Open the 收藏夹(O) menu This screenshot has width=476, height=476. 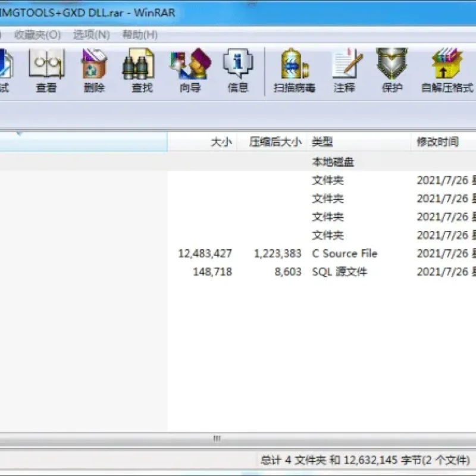pyautogui.click(x=37, y=35)
